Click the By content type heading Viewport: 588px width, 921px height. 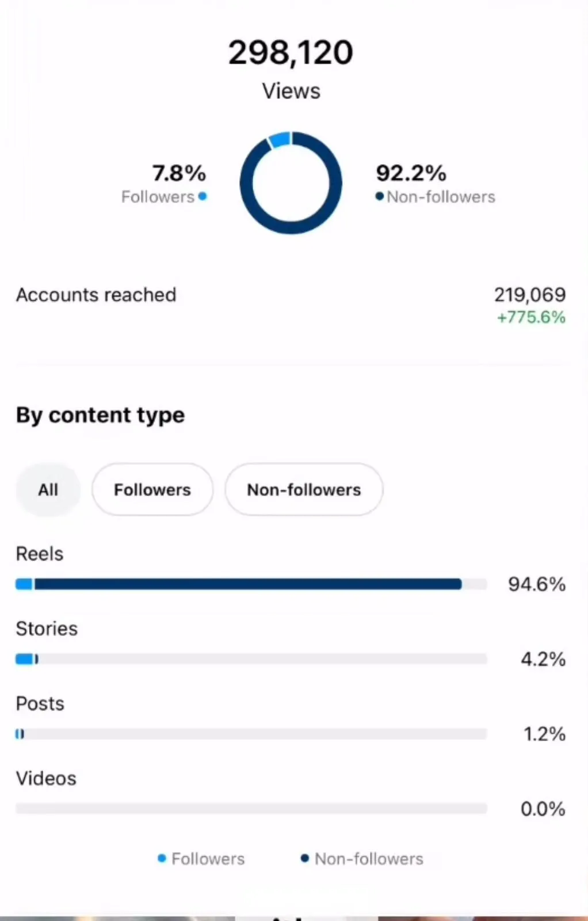click(100, 416)
